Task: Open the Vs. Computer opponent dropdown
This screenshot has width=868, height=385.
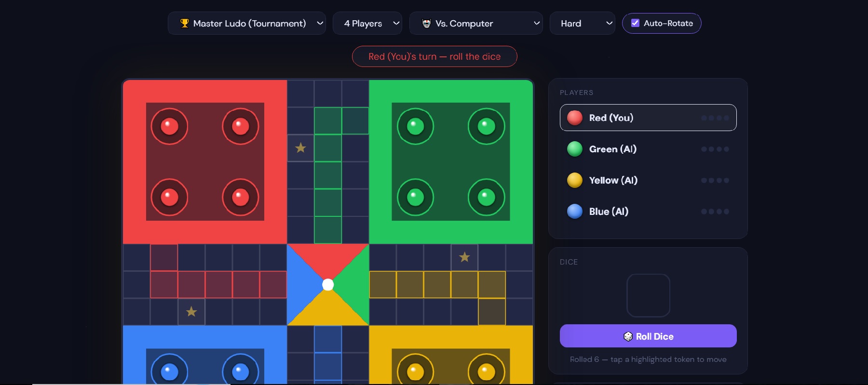Action: click(x=476, y=23)
